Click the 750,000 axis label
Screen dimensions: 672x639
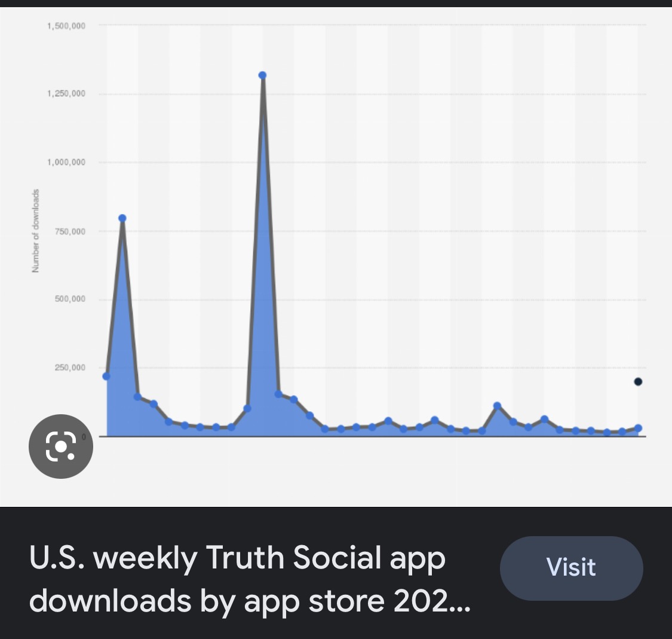tap(70, 231)
